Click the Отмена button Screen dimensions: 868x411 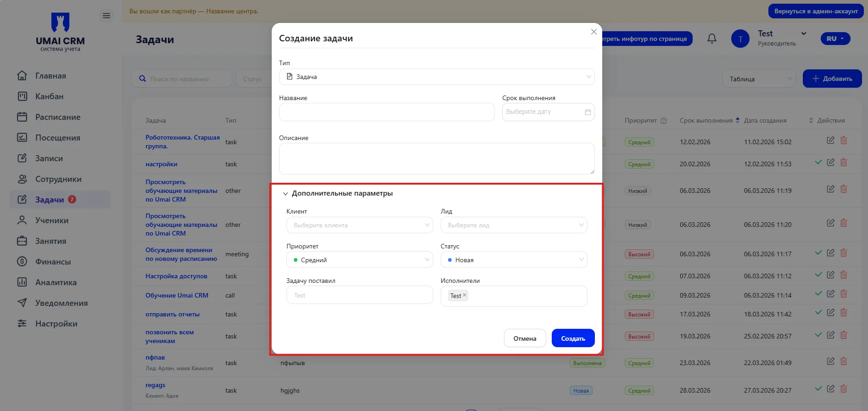(x=525, y=338)
